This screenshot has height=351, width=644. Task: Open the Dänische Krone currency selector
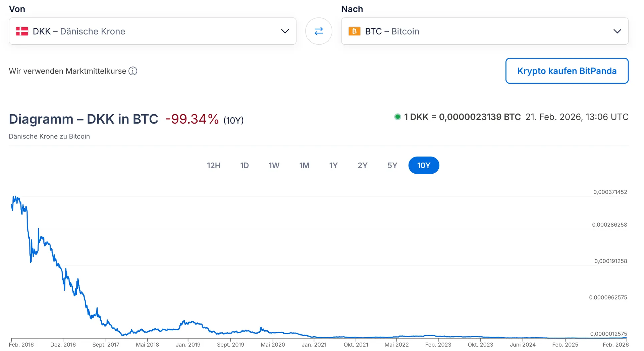(x=152, y=31)
